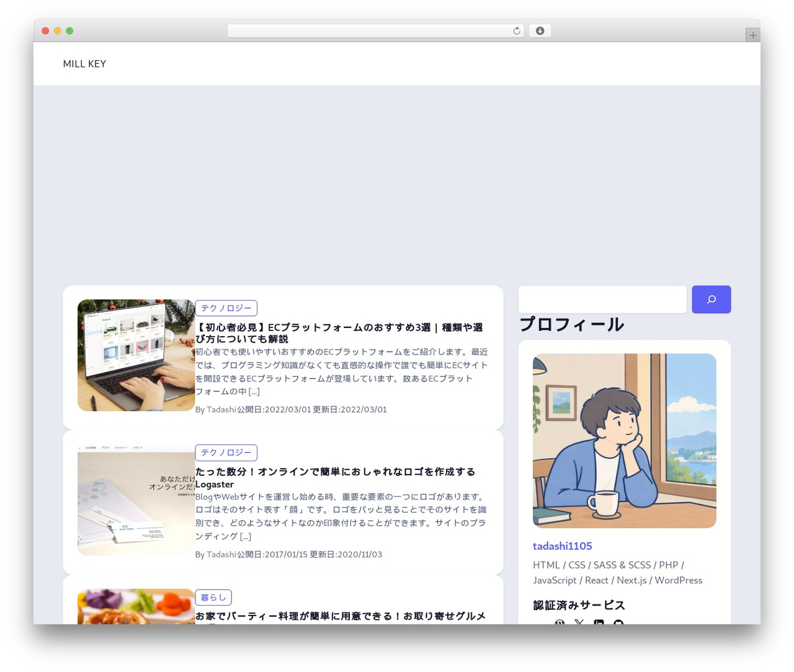Image resolution: width=794 pixels, height=672 pixels.
Task: Click the business card thumbnail of the Logaster post
Action: [136, 500]
